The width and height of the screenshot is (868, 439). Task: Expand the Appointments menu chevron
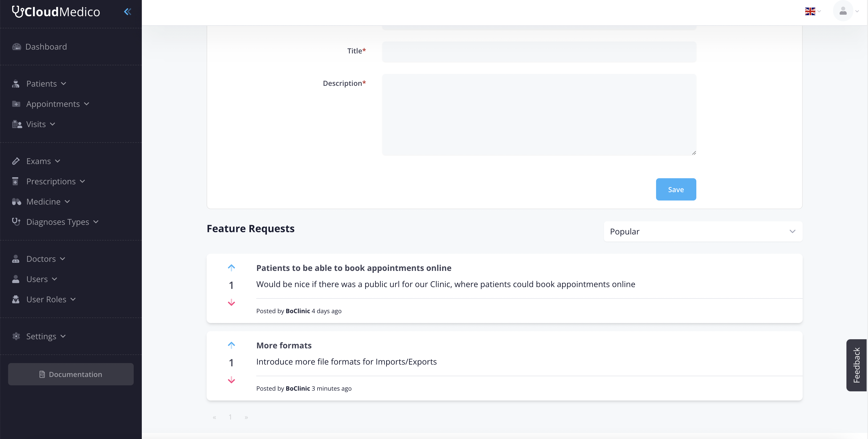pos(87,104)
